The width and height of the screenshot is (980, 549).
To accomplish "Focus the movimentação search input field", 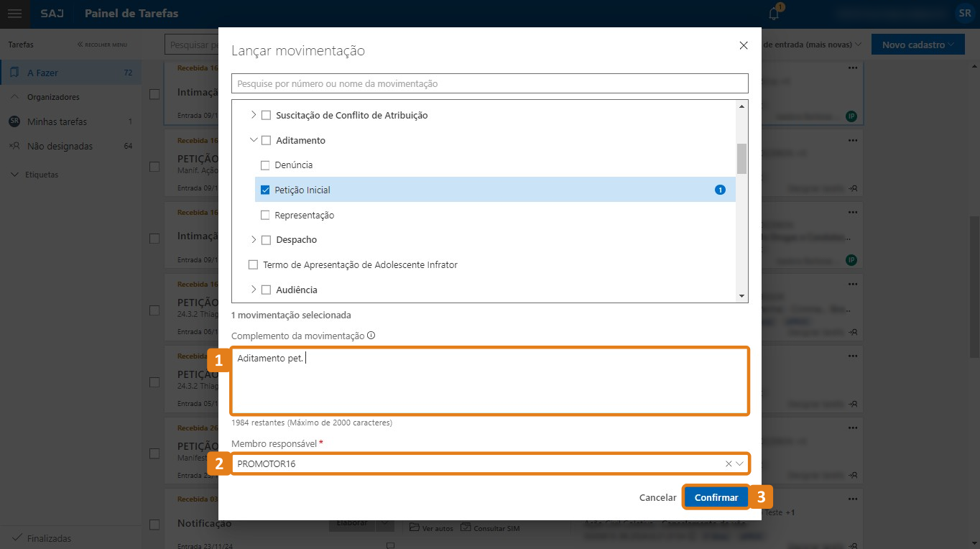I will [x=489, y=83].
